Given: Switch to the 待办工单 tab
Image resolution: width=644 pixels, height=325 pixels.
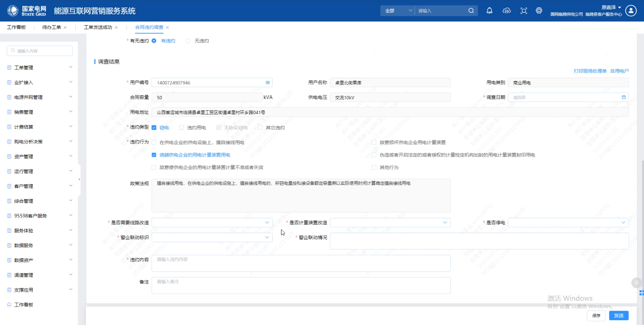Looking at the screenshot, I should 52,27.
